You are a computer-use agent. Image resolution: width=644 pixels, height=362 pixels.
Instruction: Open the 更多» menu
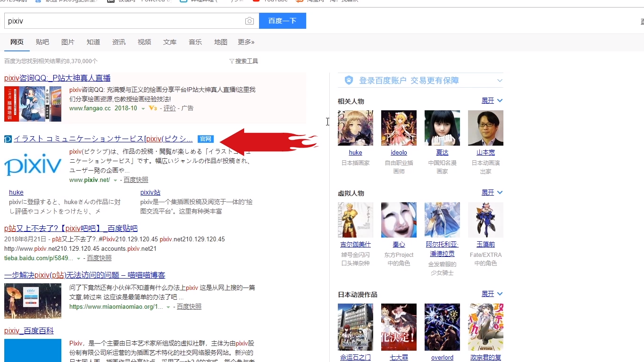point(246,42)
